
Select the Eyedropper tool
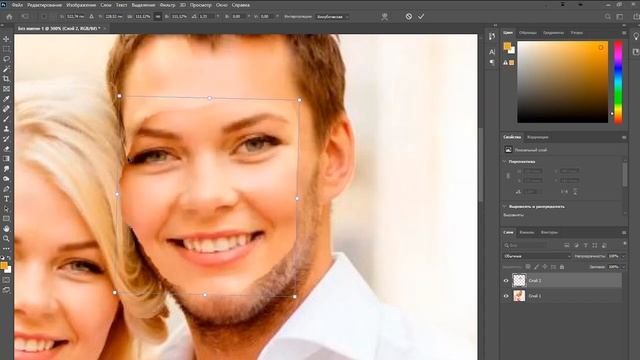tap(6, 99)
